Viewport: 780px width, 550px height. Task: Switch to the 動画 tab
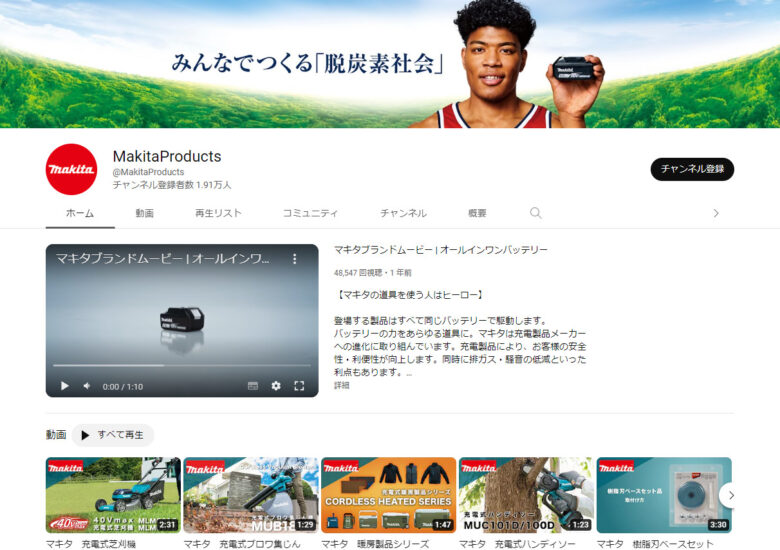coord(145,213)
